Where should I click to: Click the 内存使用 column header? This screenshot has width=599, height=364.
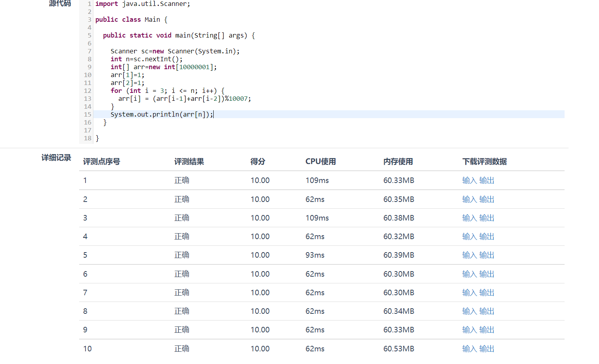[398, 162]
